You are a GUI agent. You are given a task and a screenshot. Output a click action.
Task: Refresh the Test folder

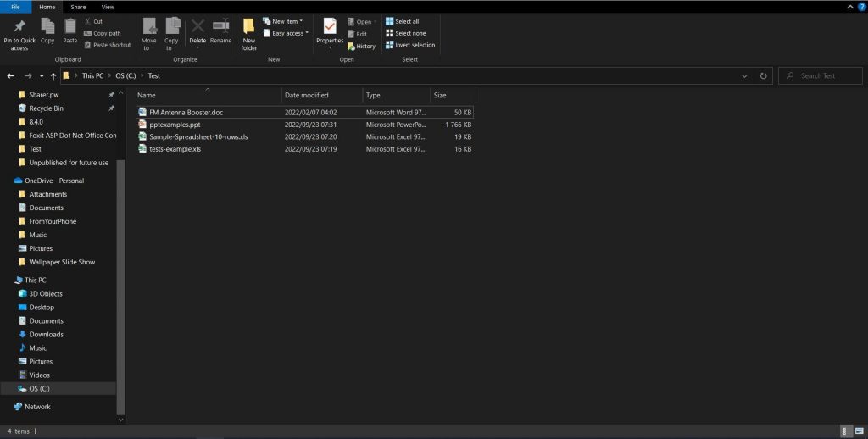pyautogui.click(x=764, y=75)
